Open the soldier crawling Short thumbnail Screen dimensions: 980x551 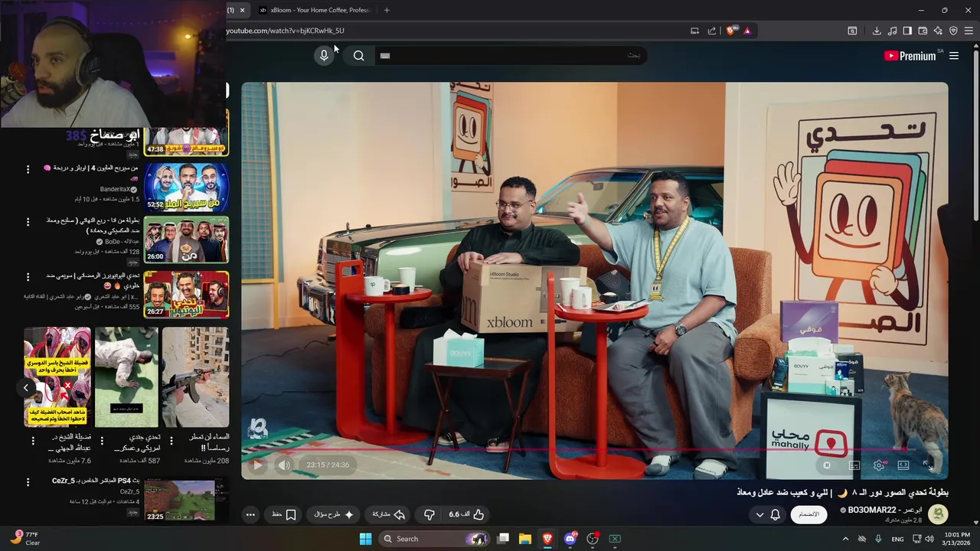click(126, 377)
